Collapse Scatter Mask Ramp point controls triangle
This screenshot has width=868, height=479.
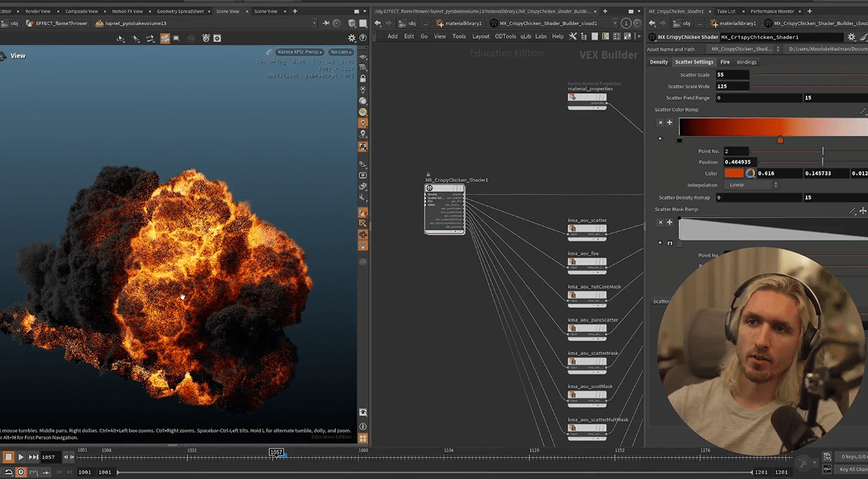(660, 242)
